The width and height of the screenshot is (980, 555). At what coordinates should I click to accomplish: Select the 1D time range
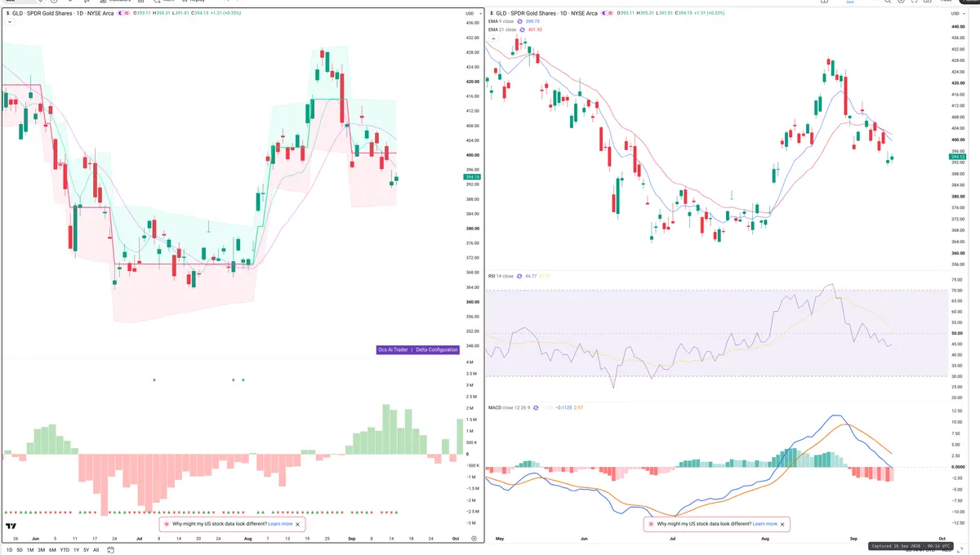[8, 550]
